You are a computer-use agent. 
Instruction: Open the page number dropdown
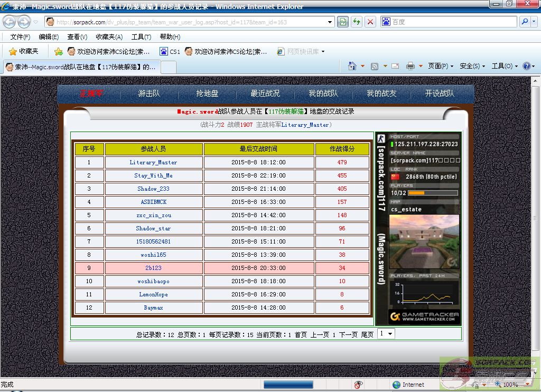coord(386,334)
